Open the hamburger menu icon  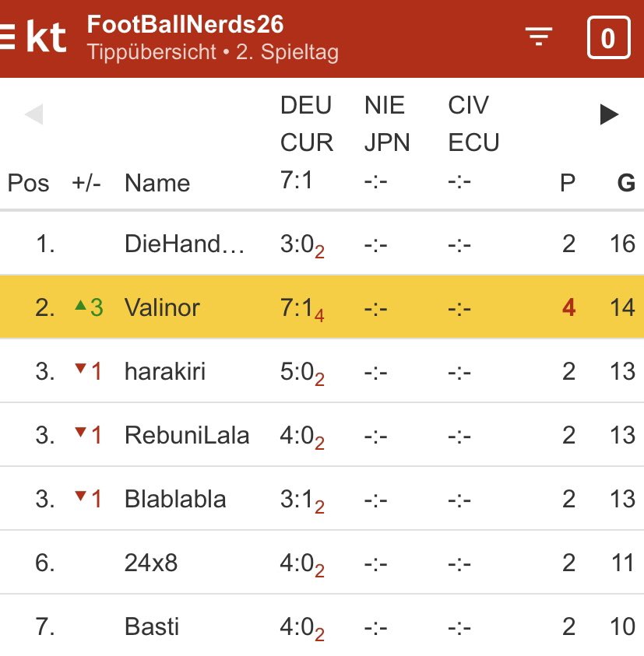7,37
